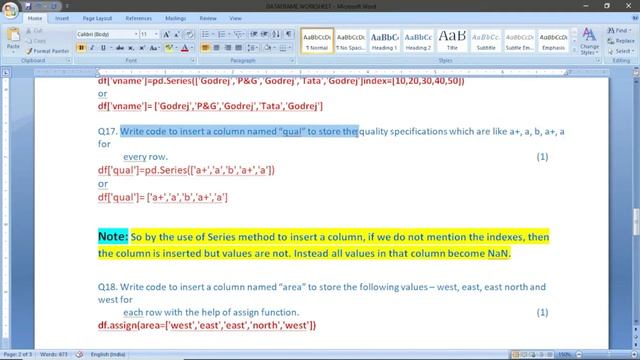
Task: Click Words count in status bar
Action: point(54,354)
